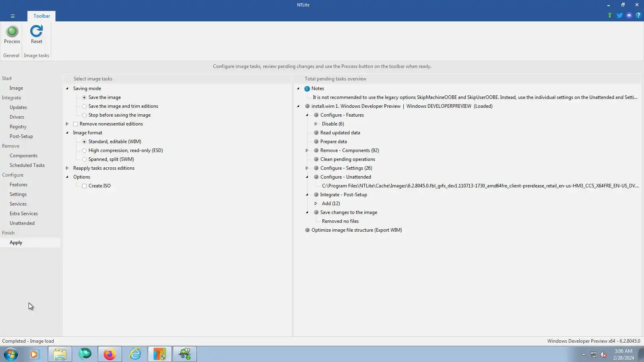Open the Discord icon link
Image resolution: width=644 pixels, height=362 pixels.
tap(629, 15)
